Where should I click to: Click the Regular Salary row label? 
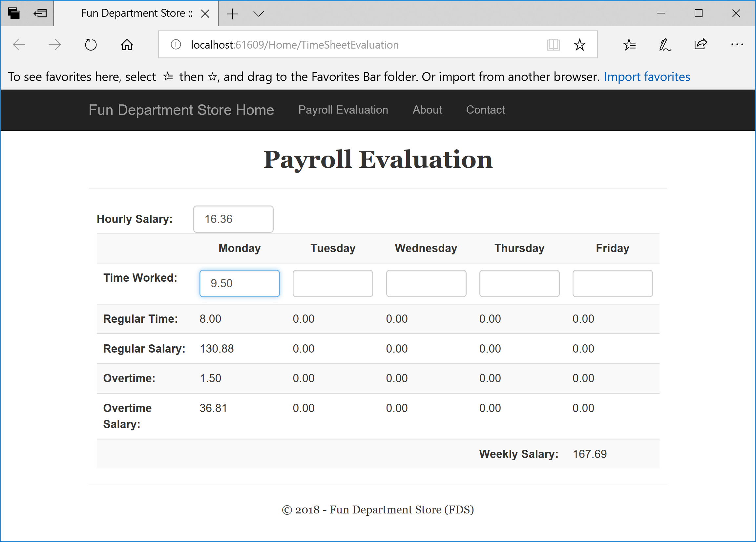pyautogui.click(x=144, y=349)
